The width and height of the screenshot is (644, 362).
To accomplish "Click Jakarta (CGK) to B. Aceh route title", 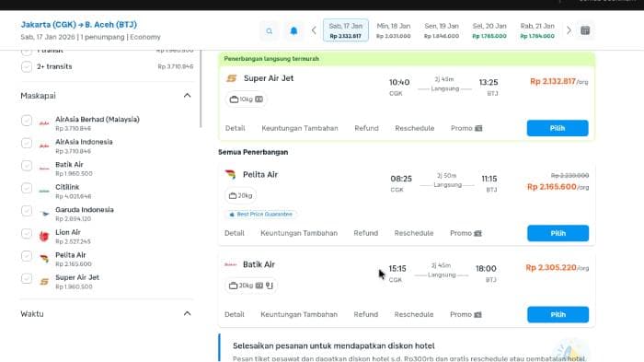I will [x=79, y=25].
